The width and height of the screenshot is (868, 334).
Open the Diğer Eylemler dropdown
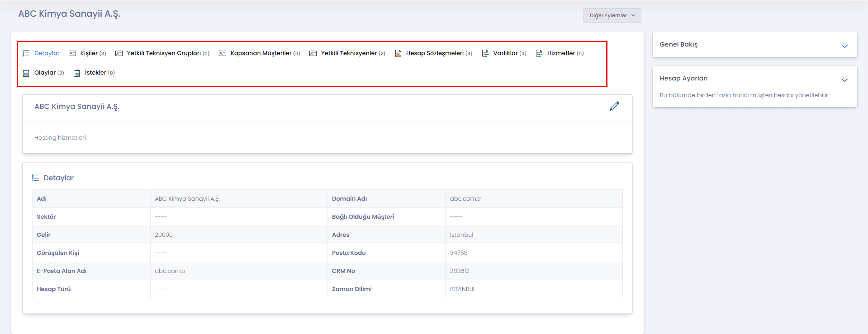tap(612, 15)
